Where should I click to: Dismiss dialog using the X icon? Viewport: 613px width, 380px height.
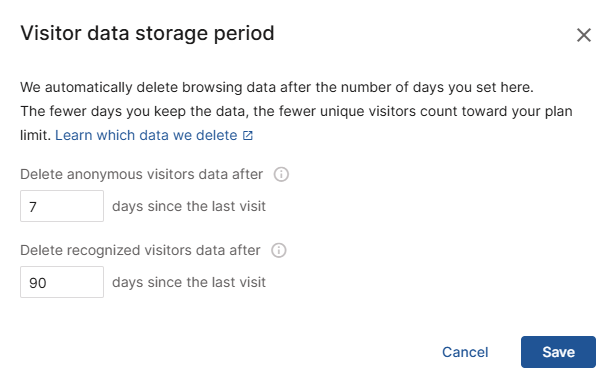584,35
